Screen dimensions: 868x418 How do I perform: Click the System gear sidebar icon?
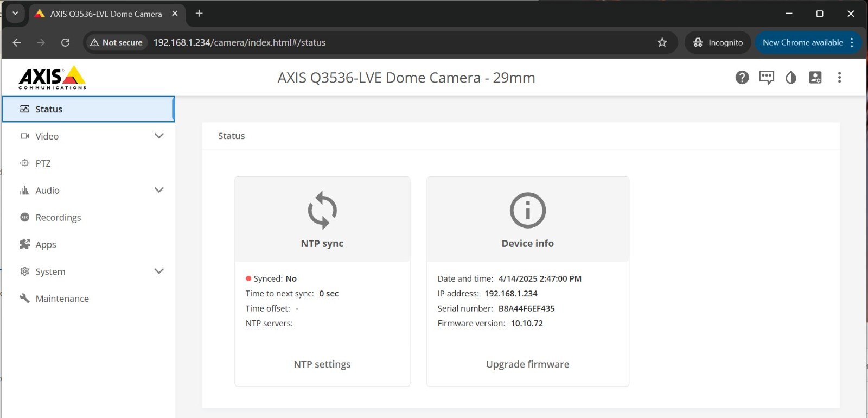click(24, 271)
